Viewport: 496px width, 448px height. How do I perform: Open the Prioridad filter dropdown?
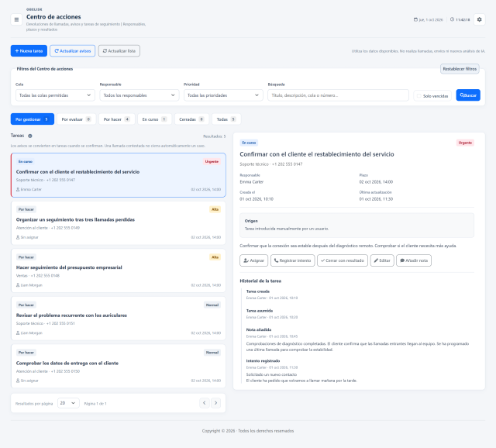coord(223,95)
